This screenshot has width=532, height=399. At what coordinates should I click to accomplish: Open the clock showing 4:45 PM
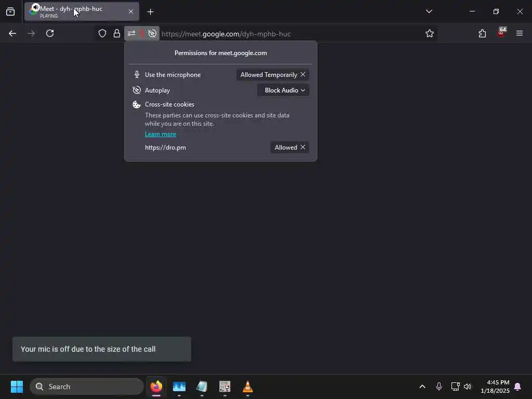(495, 387)
